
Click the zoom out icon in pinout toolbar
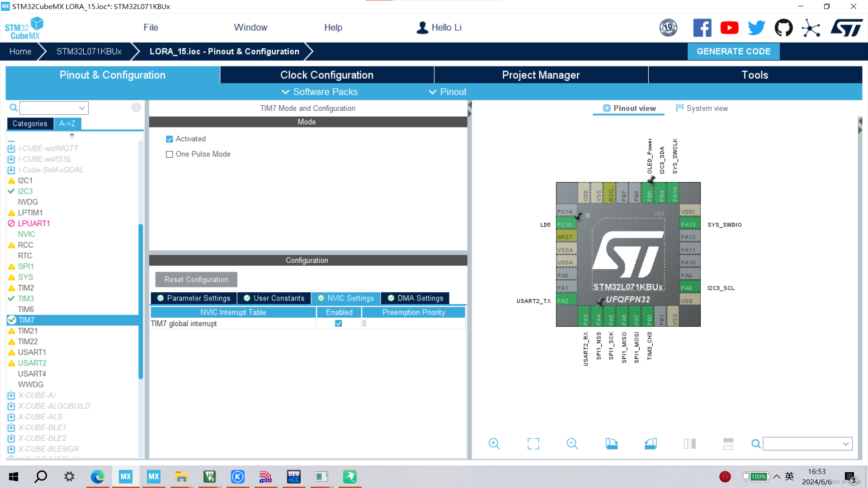coord(572,444)
